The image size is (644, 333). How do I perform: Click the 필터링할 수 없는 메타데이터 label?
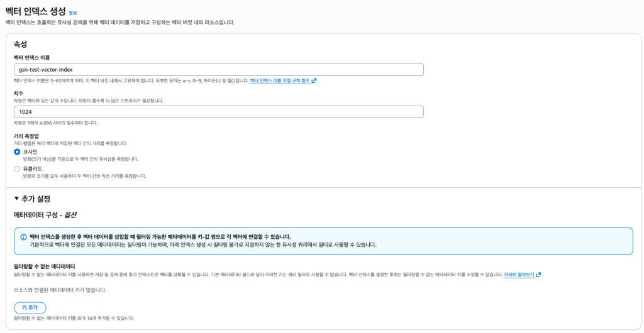point(44,266)
